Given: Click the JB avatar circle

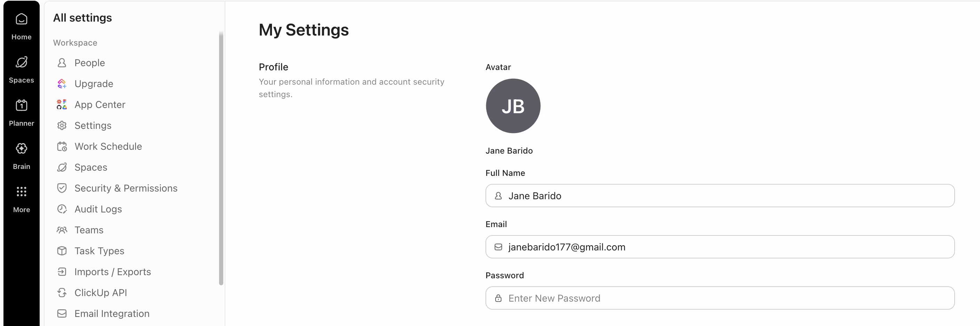Looking at the screenshot, I should point(513,106).
